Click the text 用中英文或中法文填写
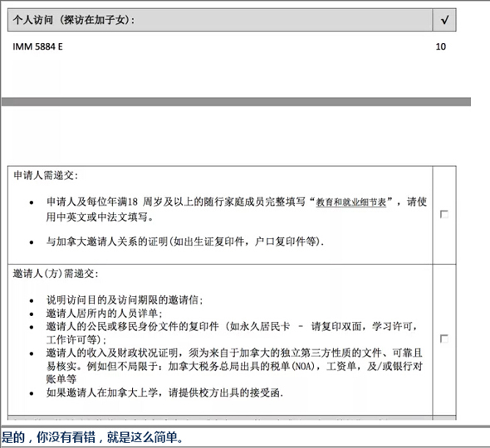Screen dimensions: 490x448 click(x=97, y=217)
